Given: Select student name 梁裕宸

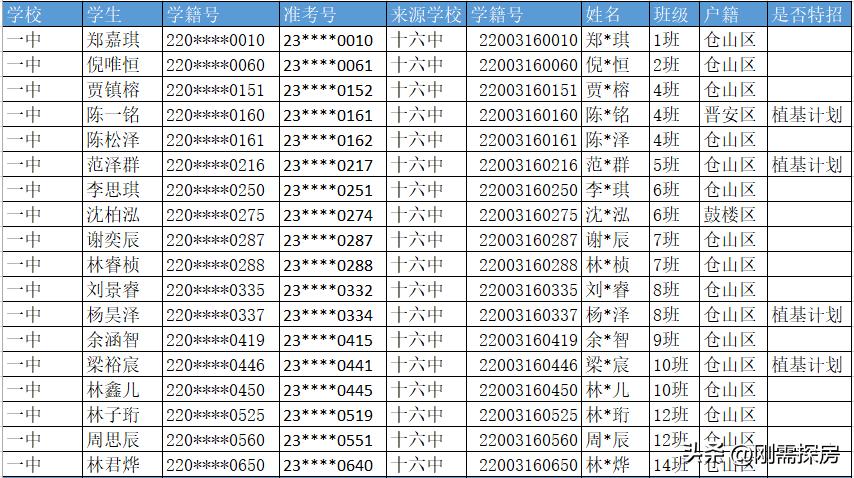Looking at the screenshot, I should click(x=113, y=365).
